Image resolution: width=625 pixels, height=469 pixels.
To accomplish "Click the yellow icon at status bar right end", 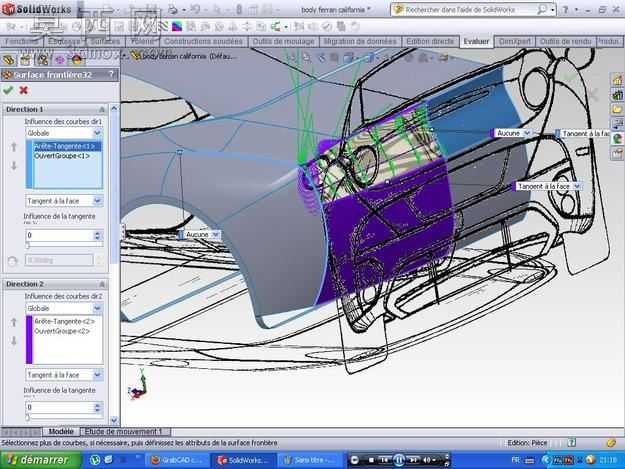I will pyautogui.click(x=611, y=443).
